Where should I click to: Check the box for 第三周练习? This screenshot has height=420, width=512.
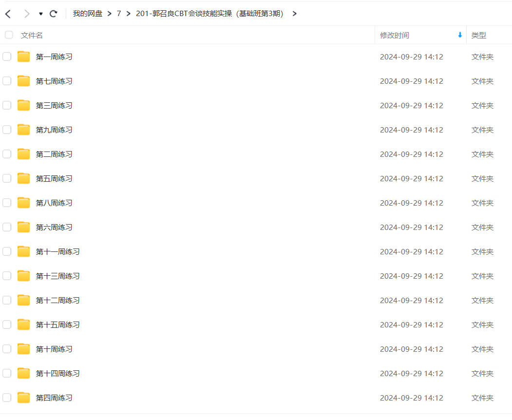pyautogui.click(x=7, y=105)
